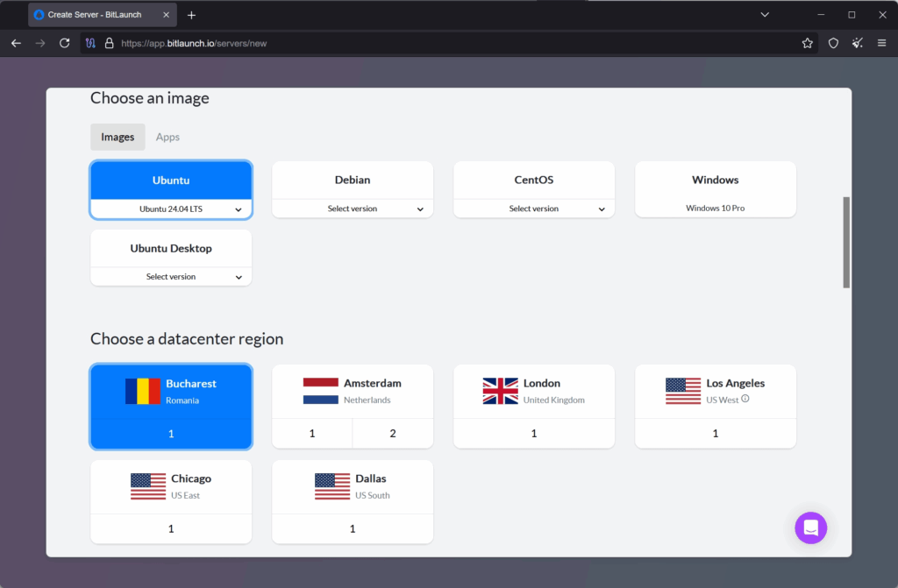Click the info icon next to US West

tap(745, 399)
